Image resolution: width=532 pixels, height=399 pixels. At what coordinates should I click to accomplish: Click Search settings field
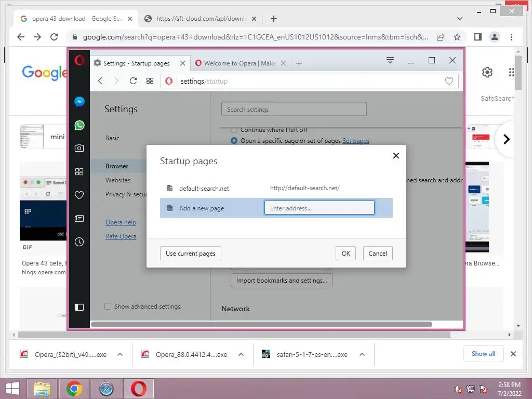tap(294, 109)
